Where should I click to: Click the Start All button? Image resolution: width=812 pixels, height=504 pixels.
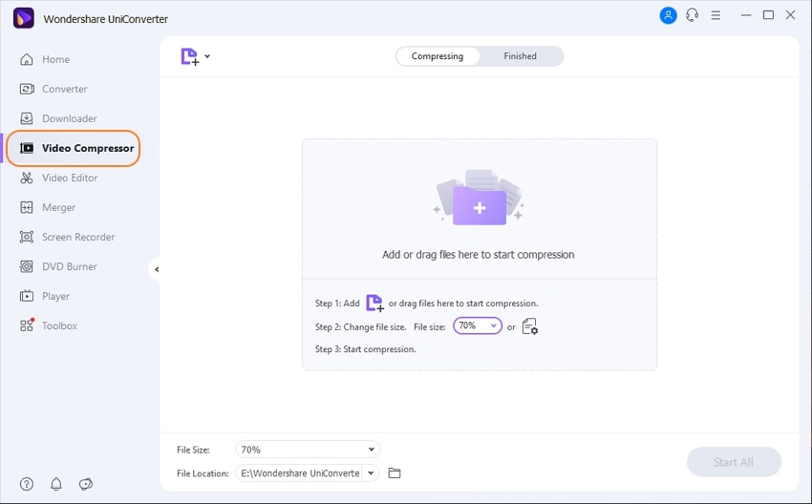[734, 462]
